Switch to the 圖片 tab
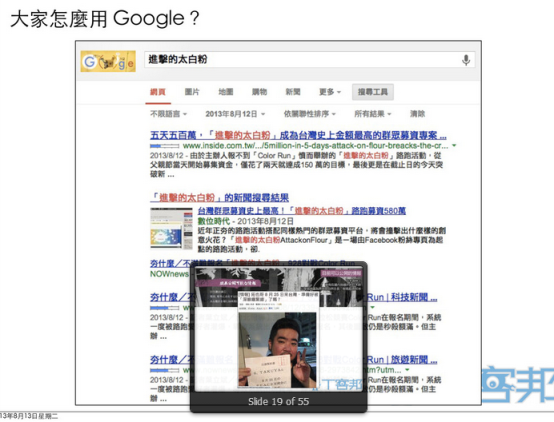The height and width of the screenshot is (422, 554). tap(192, 92)
